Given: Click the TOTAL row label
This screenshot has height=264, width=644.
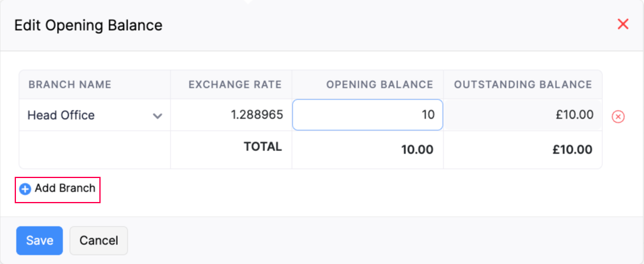Looking at the screenshot, I should pos(263,147).
